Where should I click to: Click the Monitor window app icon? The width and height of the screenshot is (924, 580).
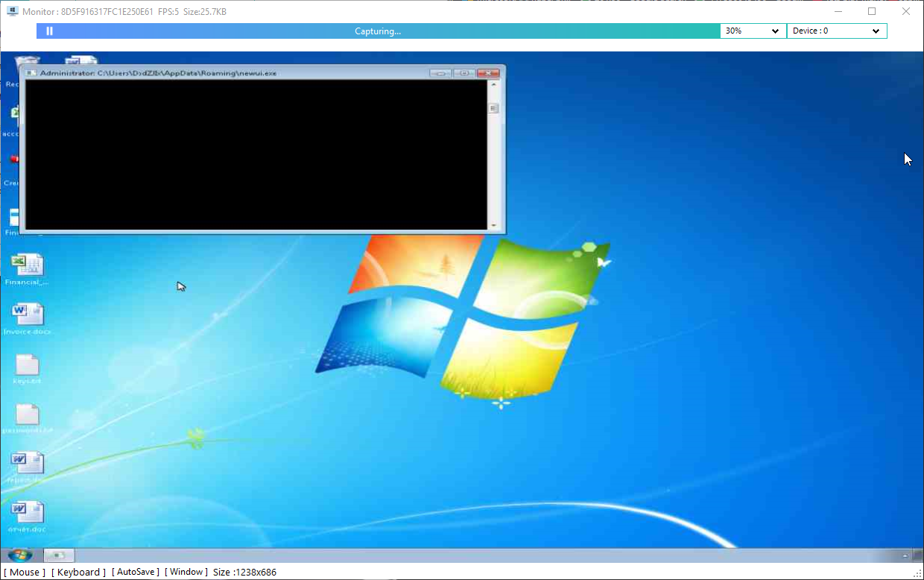13,11
